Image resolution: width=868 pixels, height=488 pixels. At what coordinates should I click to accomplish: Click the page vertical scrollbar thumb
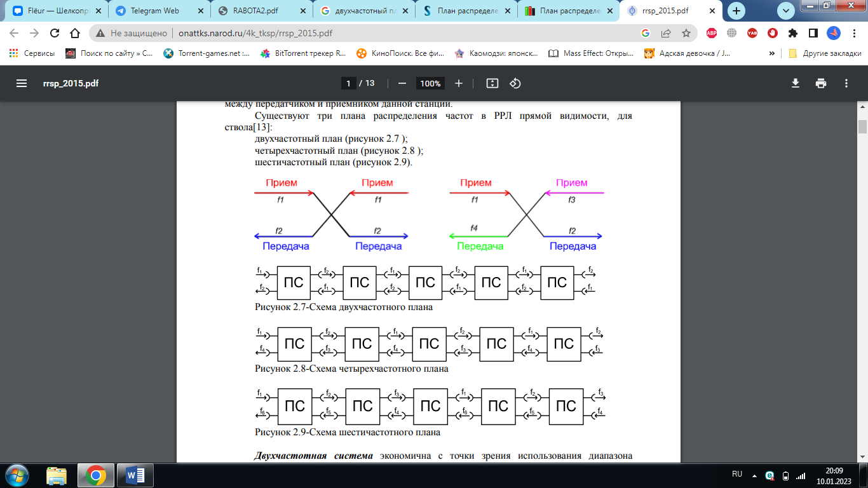862,126
